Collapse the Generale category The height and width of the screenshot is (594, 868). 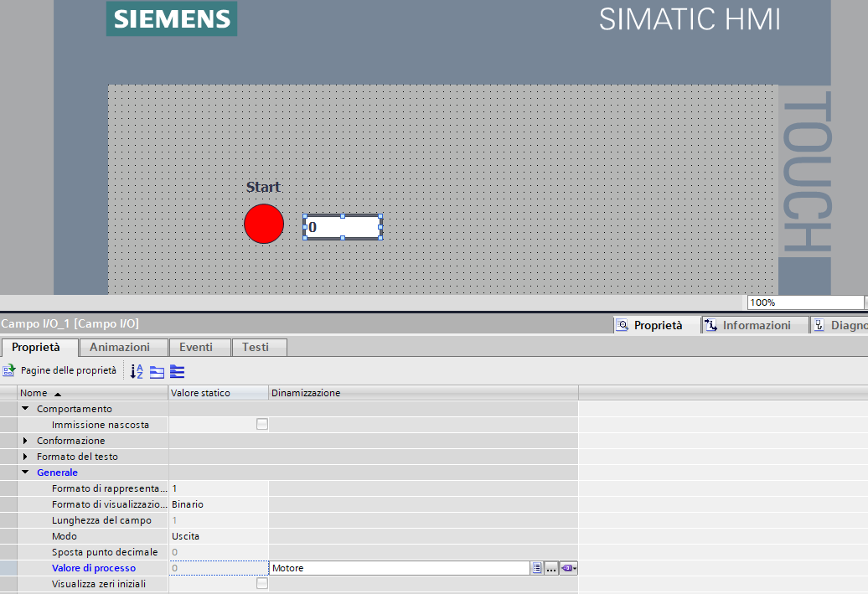click(25, 473)
